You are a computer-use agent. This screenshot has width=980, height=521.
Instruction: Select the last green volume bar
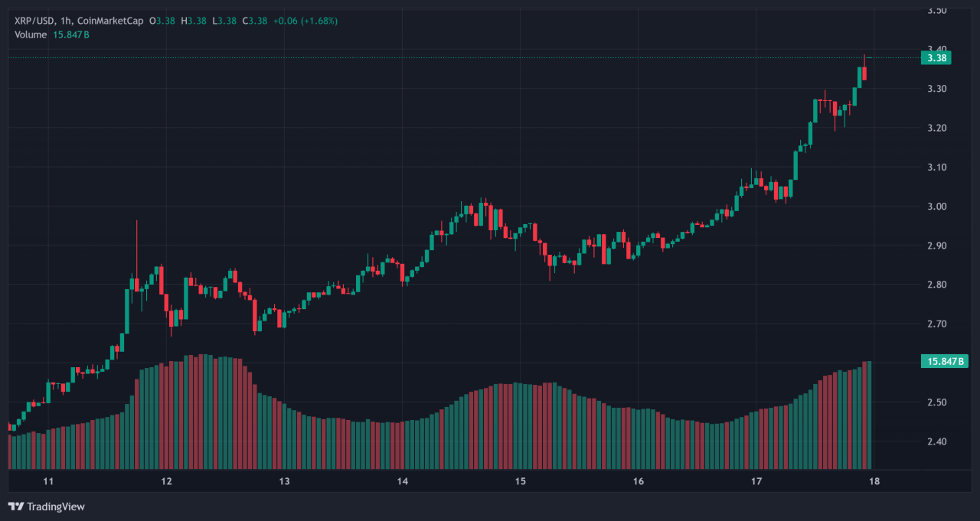pyautogui.click(x=868, y=415)
